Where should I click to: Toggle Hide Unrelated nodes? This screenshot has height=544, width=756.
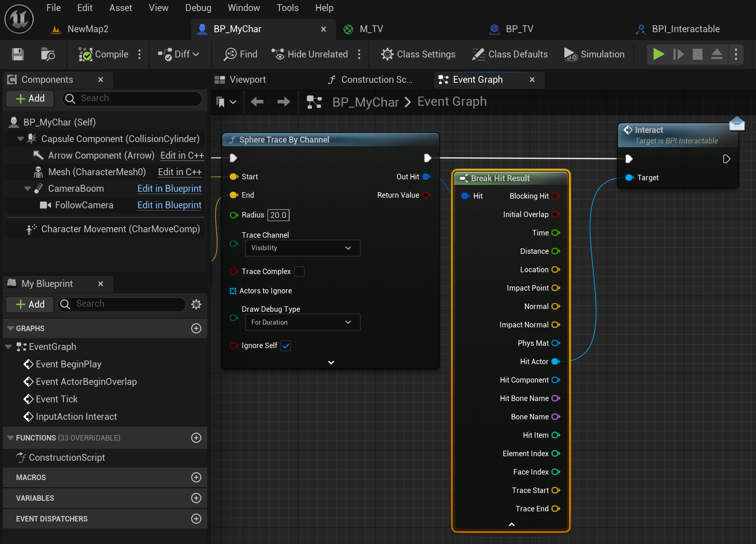tap(309, 54)
